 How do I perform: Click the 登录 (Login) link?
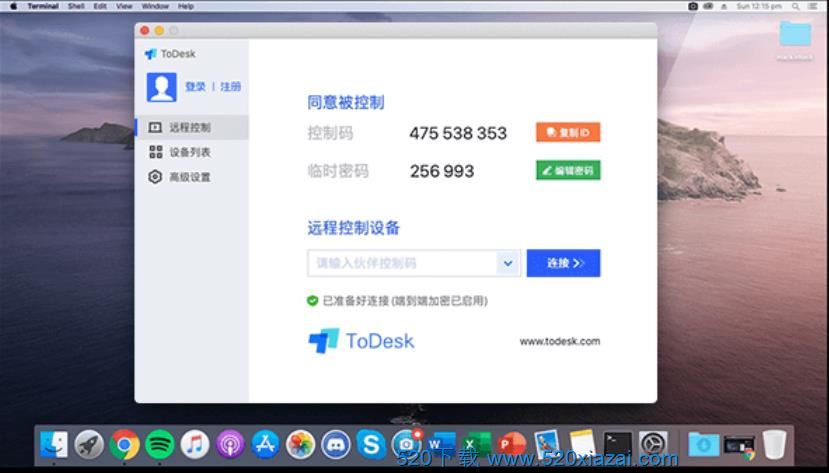coord(195,87)
